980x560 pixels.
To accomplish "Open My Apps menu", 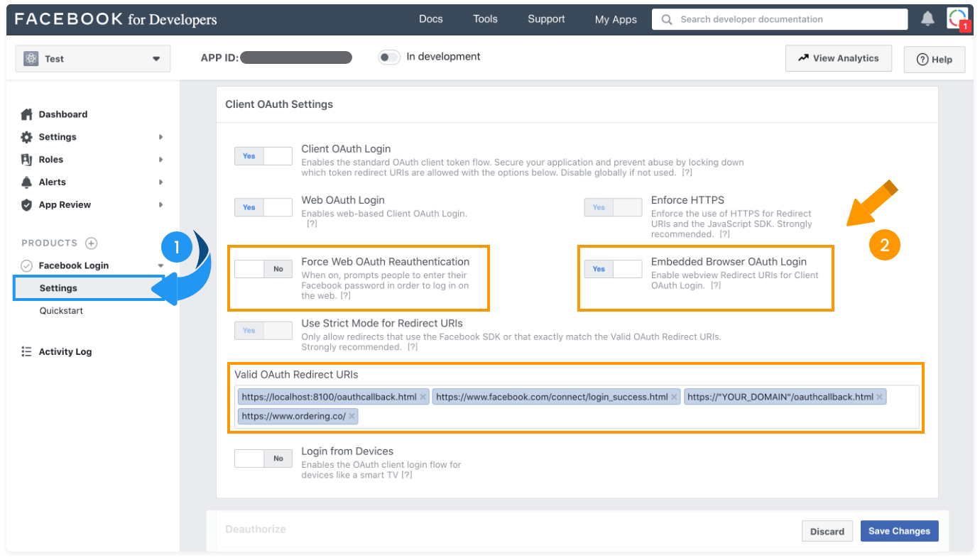I will point(616,19).
